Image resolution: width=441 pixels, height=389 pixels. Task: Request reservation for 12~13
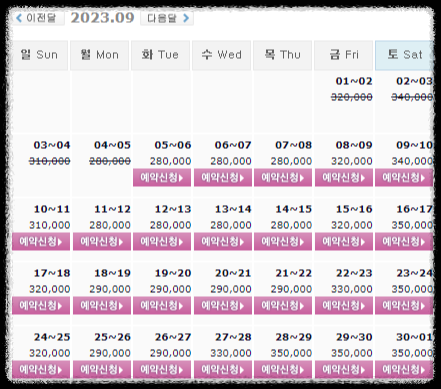click(162, 241)
